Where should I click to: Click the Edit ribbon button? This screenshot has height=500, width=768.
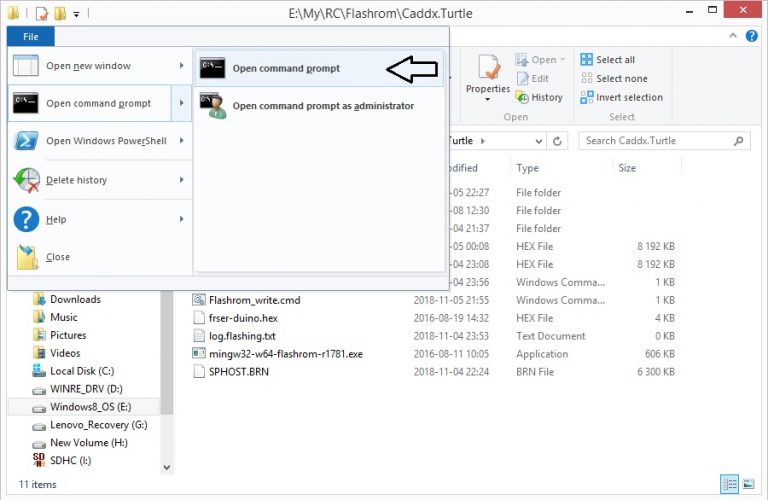533,78
